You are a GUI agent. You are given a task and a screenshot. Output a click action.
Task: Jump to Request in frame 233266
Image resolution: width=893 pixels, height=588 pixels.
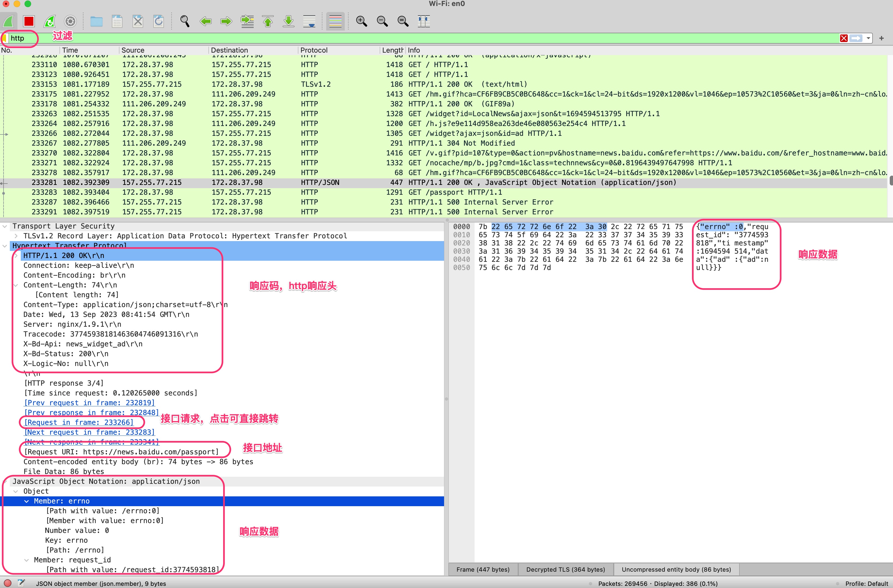tap(79, 422)
